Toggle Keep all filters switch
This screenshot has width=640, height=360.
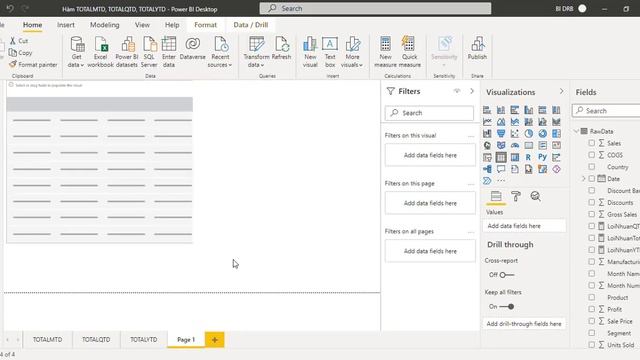507,307
